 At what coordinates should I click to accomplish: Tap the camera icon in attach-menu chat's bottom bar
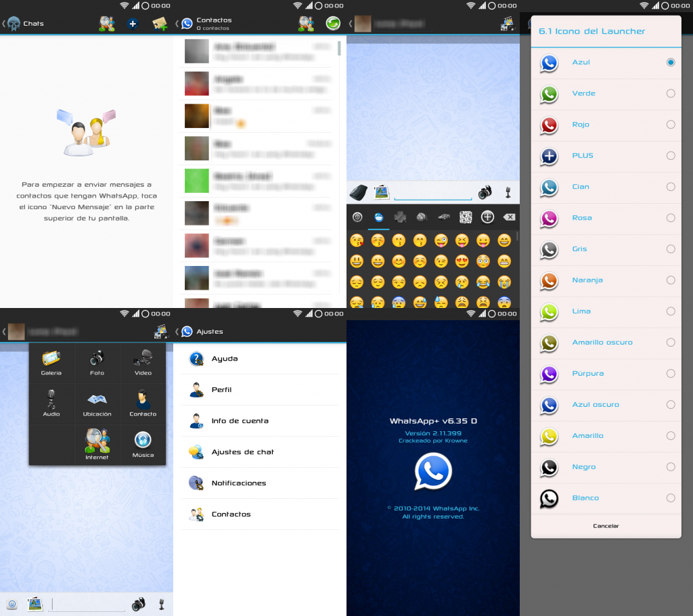[x=138, y=604]
